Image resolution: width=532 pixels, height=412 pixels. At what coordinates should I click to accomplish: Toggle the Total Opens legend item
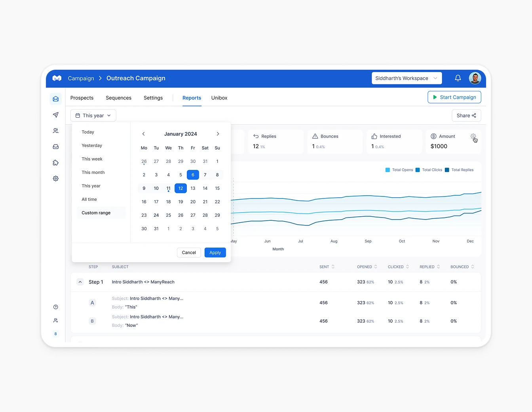(399, 170)
